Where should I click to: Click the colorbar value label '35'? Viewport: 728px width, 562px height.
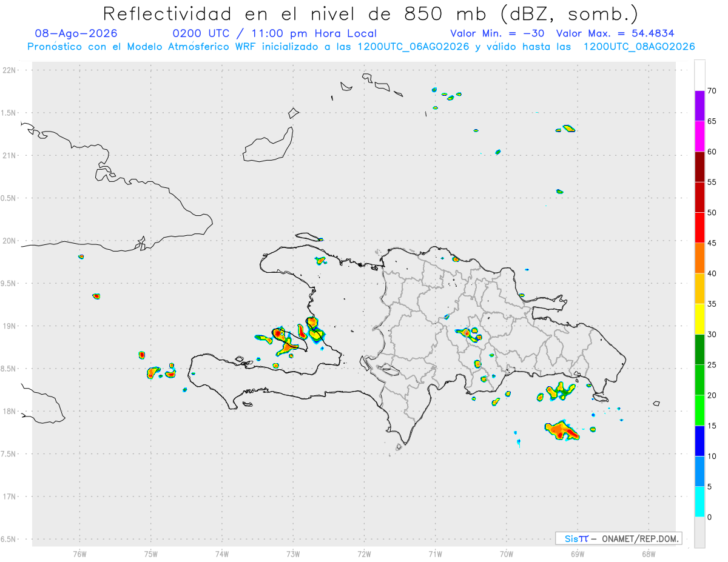[712, 304]
